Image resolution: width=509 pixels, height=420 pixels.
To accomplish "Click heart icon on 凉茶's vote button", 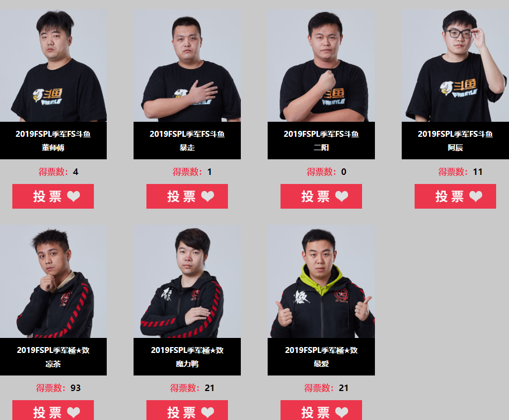I will click(73, 412).
